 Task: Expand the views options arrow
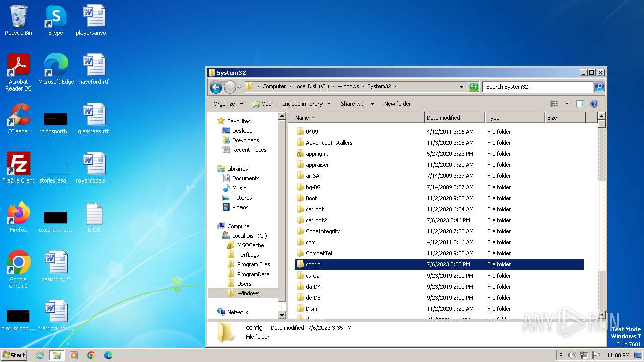(x=567, y=104)
